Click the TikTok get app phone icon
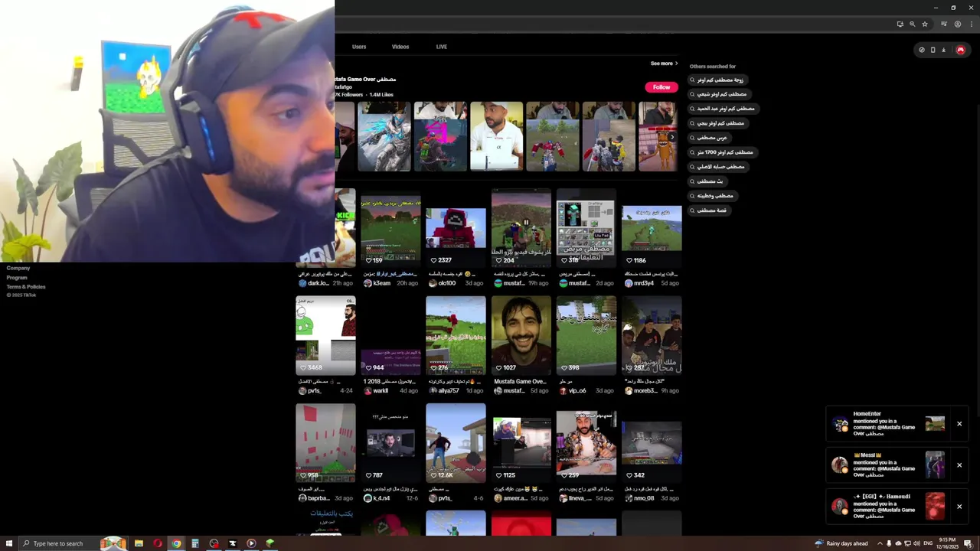 pyautogui.click(x=933, y=50)
